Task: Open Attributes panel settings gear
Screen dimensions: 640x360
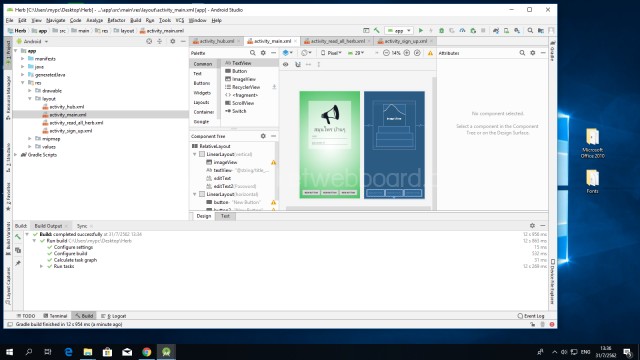Action: [533, 53]
